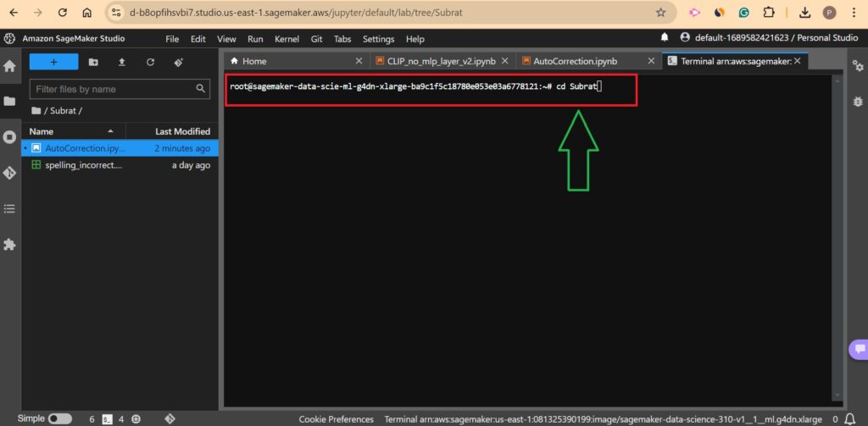
Task: Open the File Browser folder icon in sidebar
Action: (x=9, y=101)
